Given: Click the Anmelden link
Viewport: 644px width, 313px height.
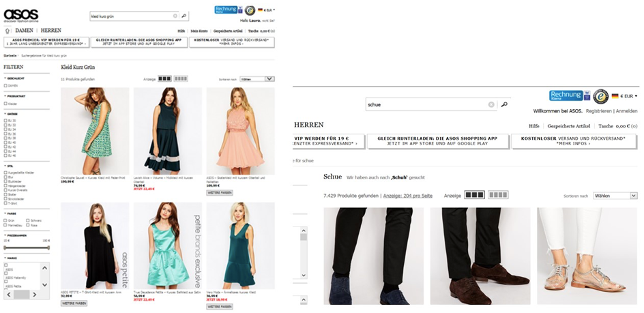Looking at the screenshot, I should click(626, 111).
